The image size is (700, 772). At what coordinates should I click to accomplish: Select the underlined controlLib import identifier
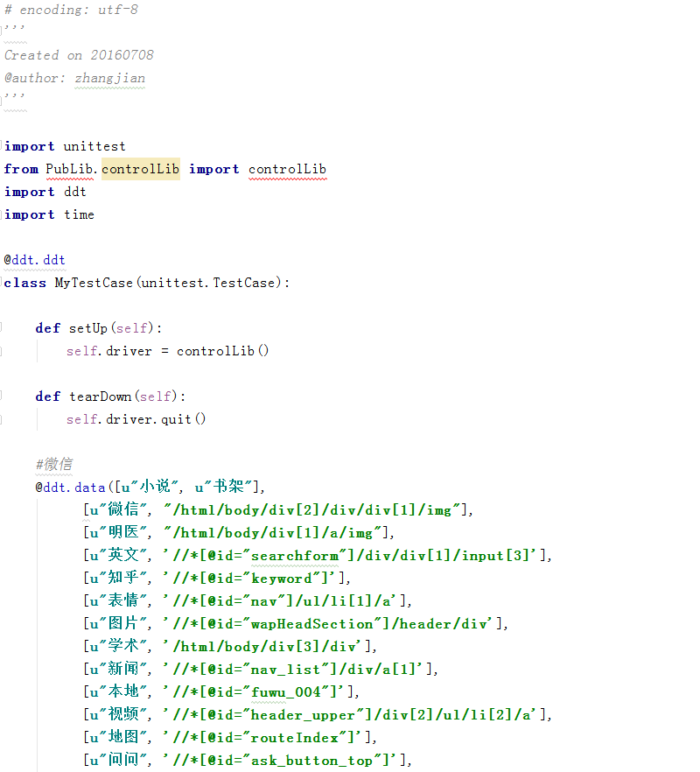pos(288,169)
